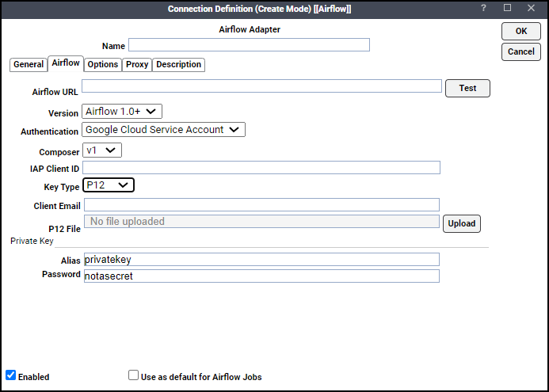The image size is (549, 392).
Task: Focus the IAP Client ID field
Action: click(261, 168)
